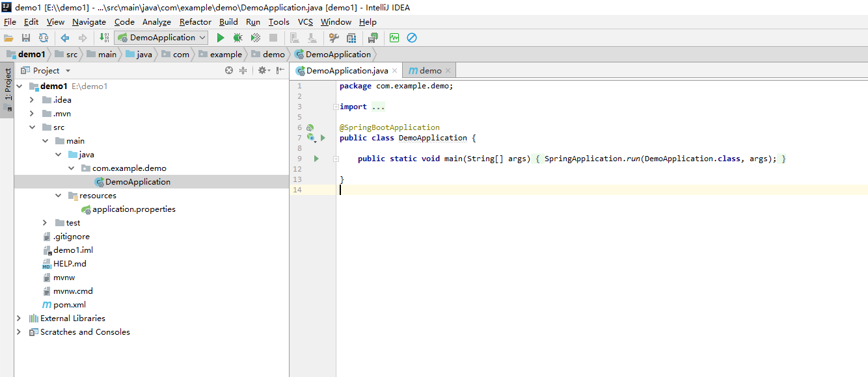This screenshot has width=868, height=377.
Task: Toggle the 1: Project tool window button
Action: 7,90
